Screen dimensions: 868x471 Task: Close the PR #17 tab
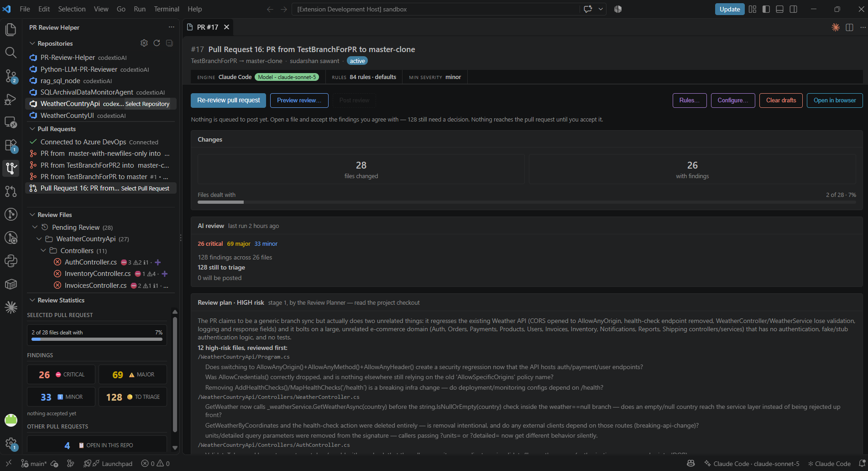pos(226,27)
